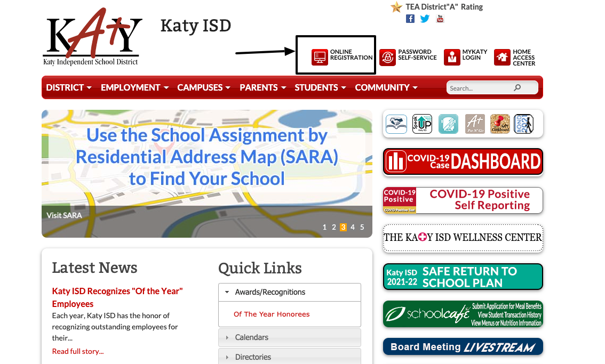The height and width of the screenshot is (364, 605).
Task: Click the MyKaty Login person icon
Action: pos(452,58)
